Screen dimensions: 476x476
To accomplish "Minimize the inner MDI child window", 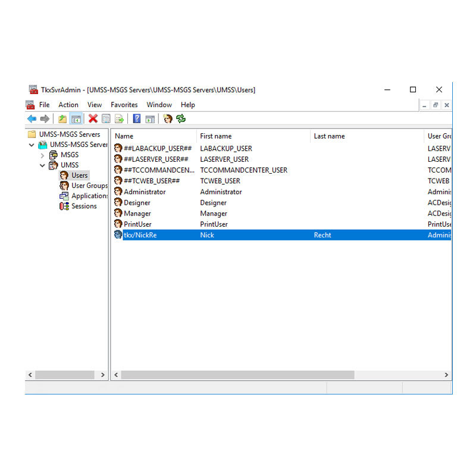I will [424, 105].
